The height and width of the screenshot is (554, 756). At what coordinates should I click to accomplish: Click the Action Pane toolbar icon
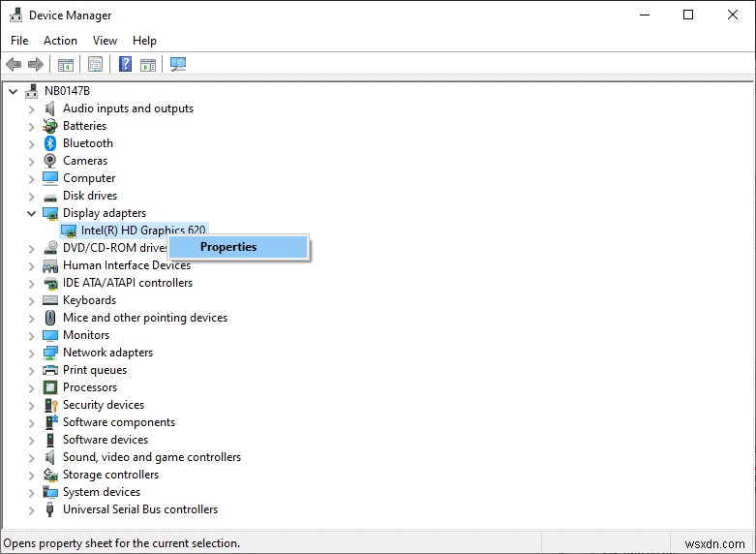pos(148,64)
